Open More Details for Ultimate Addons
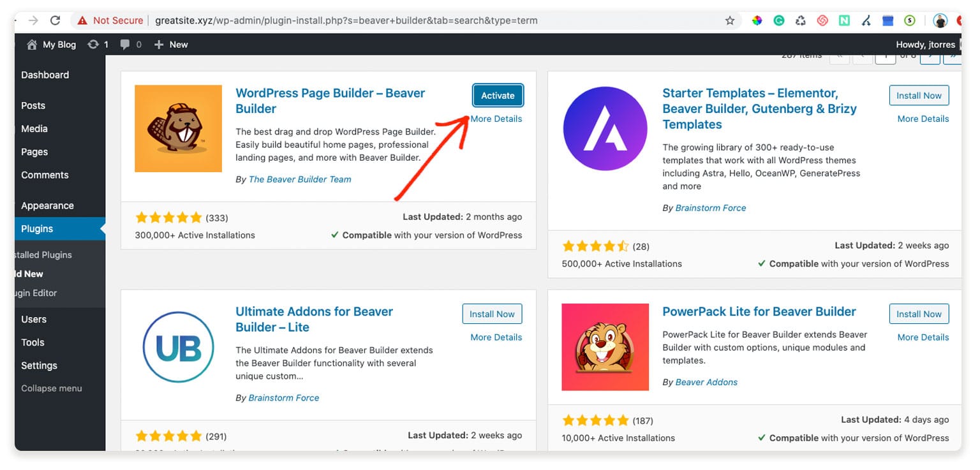 [x=496, y=337]
